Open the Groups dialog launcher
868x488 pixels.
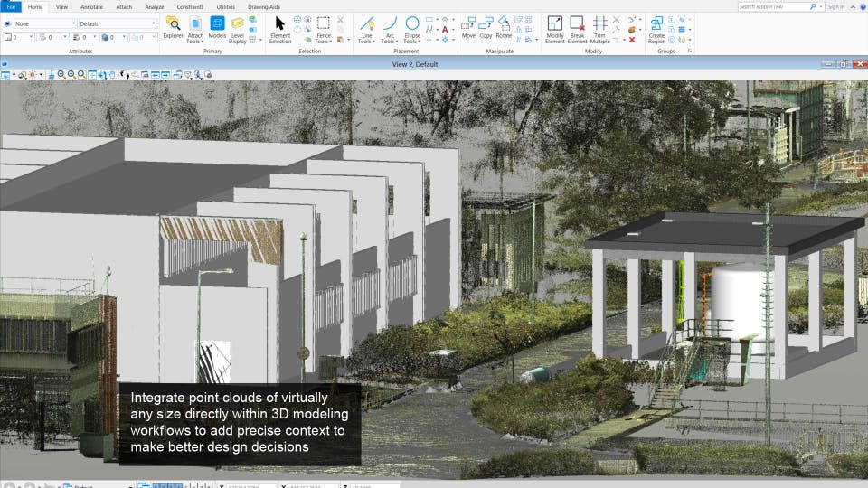[x=690, y=51]
